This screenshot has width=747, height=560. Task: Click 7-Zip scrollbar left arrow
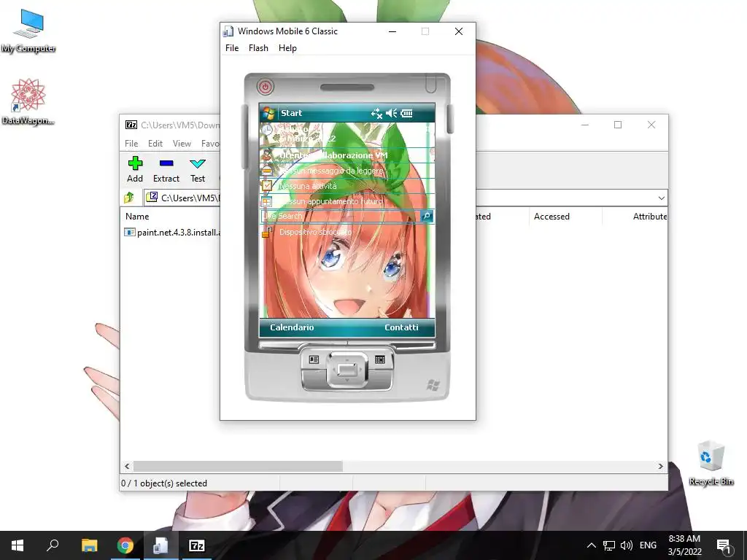[127, 466]
